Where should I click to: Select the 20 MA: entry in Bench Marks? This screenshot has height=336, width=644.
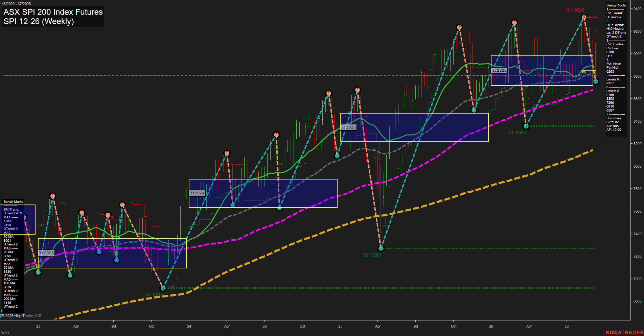(x=9, y=252)
